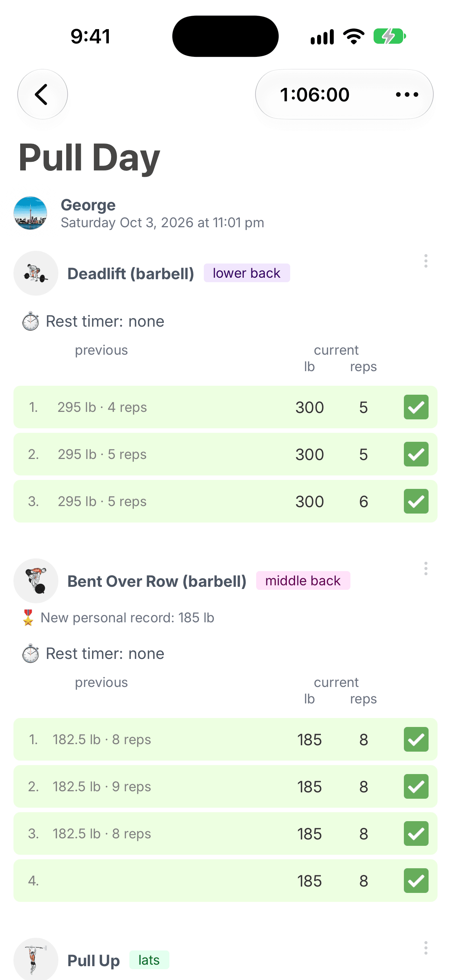Screen dimensions: 451x980
Task: Toggle Bent Over Row set 2 checkbox
Action: coord(416,786)
